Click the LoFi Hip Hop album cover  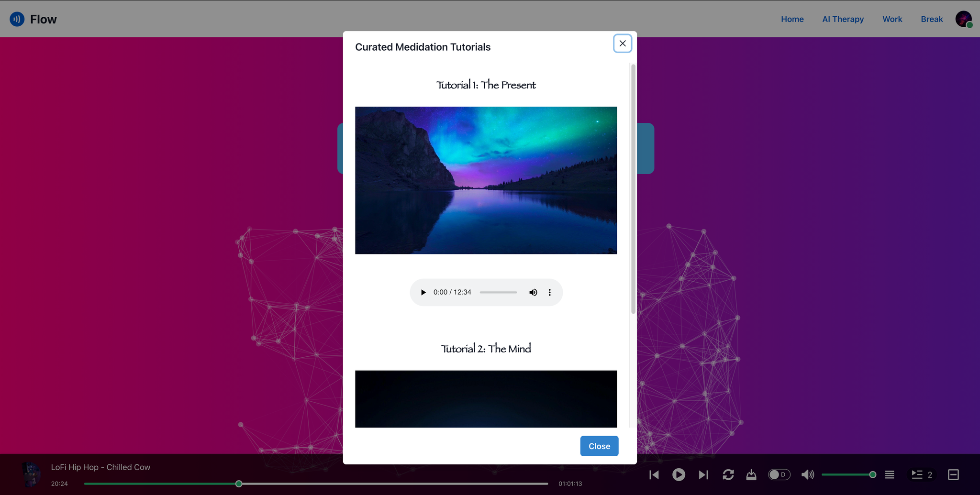(x=32, y=474)
